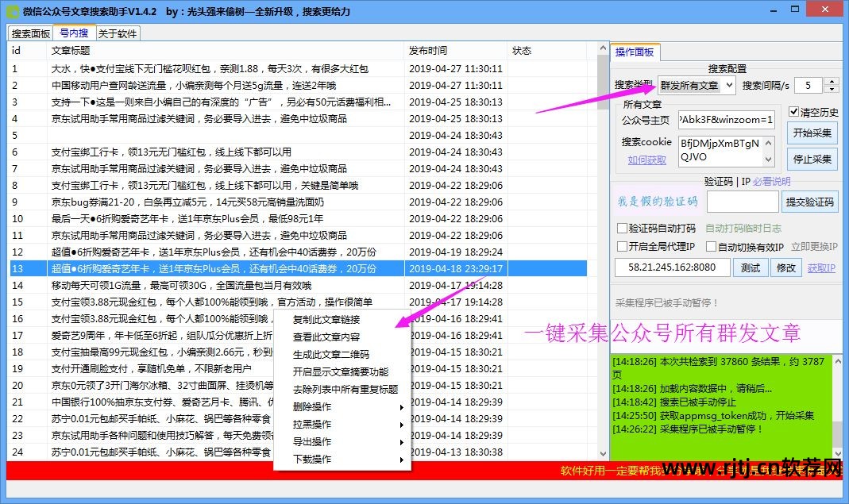The image size is (849, 504).
Task: Click the 立即更换IP link
Action: click(x=814, y=246)
